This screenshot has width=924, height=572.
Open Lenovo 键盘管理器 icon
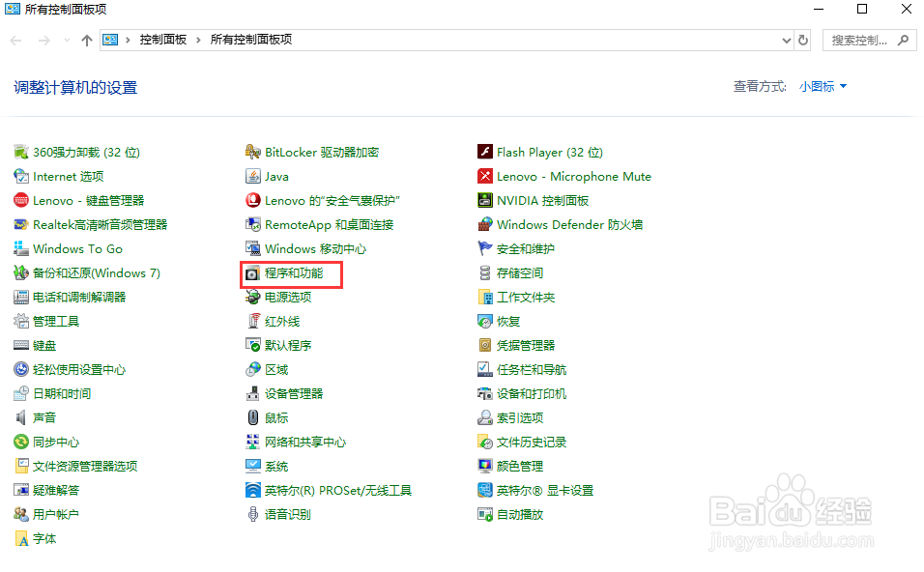(x=21, y=200)
